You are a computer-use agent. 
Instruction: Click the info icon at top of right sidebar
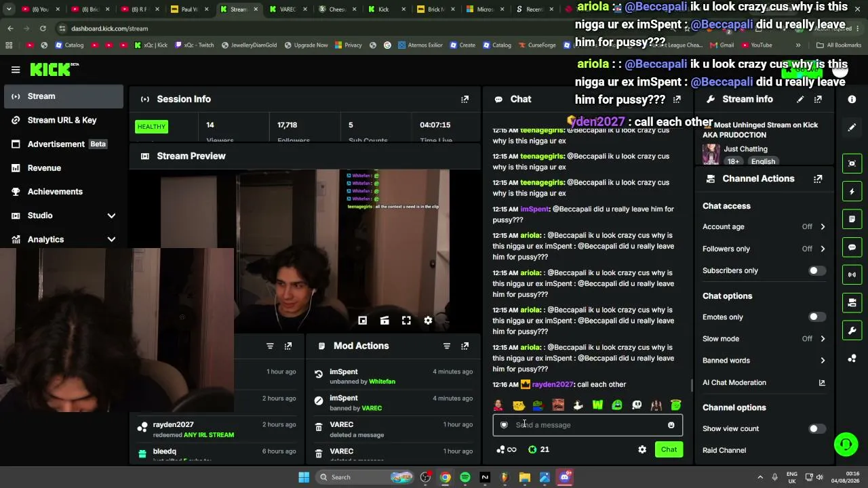coord(852,99)
